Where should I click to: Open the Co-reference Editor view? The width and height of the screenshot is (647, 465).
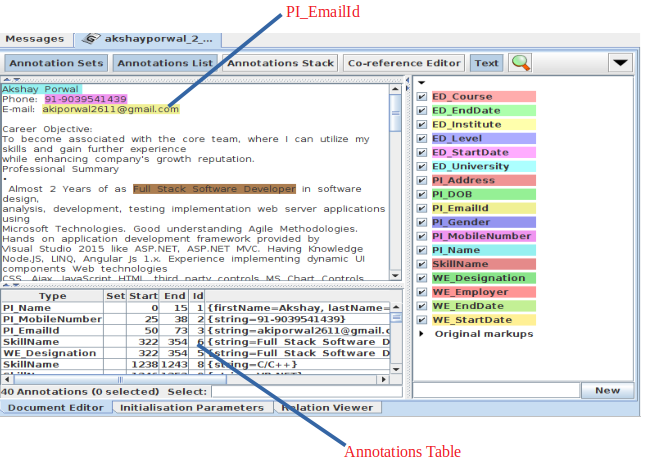coord(404,63)
